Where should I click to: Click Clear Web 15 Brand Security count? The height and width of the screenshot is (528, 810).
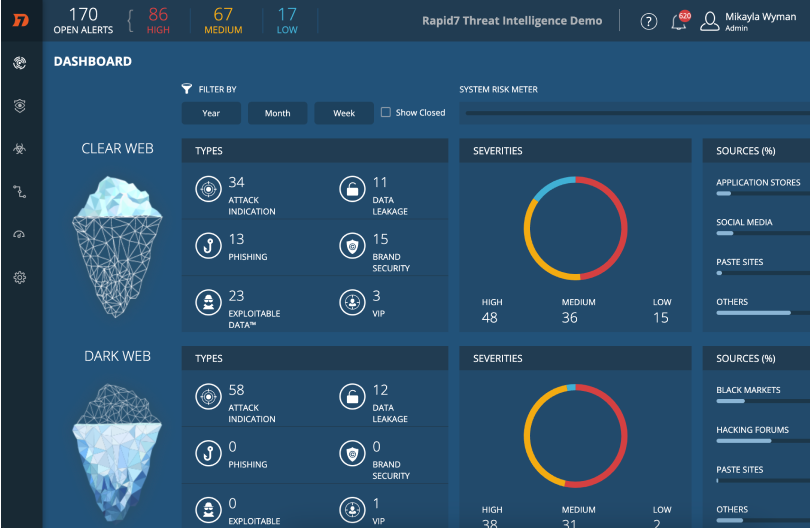pos(381,239)
